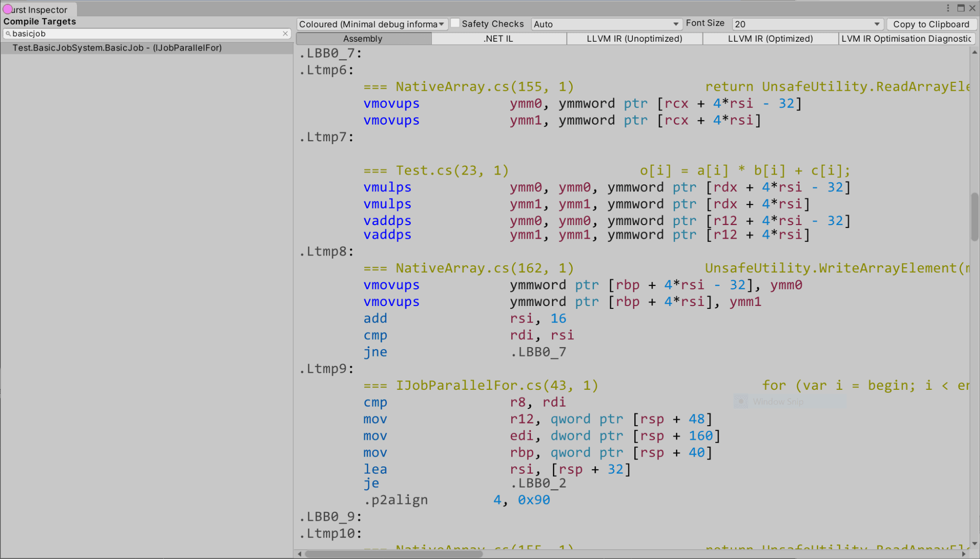Clear the basicjob search field
This screenshot has width=980, height=559.
(285, 34)
